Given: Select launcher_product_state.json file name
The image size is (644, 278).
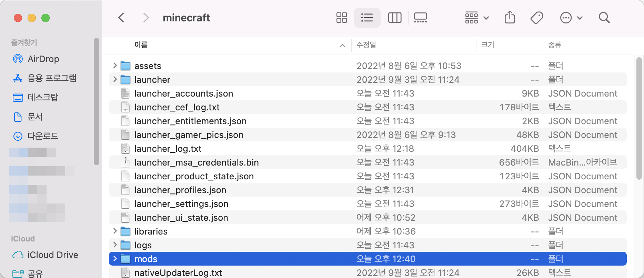Looking at the screenshot, I should pos(194,176).
